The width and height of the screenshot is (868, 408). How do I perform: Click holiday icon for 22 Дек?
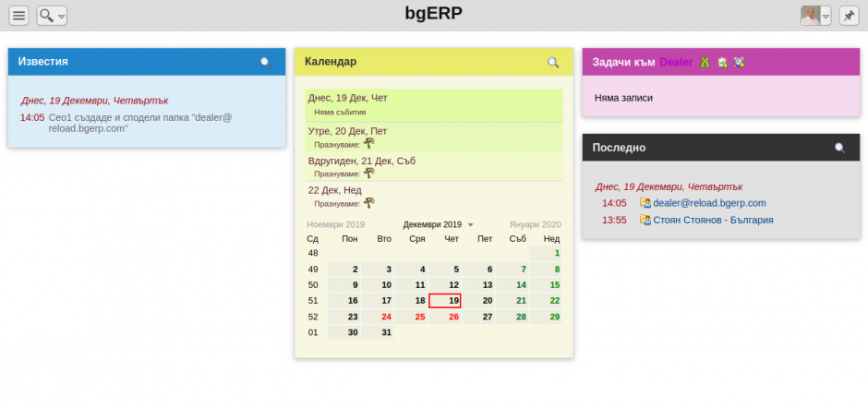pyautogui.click(x=369, y=203)
